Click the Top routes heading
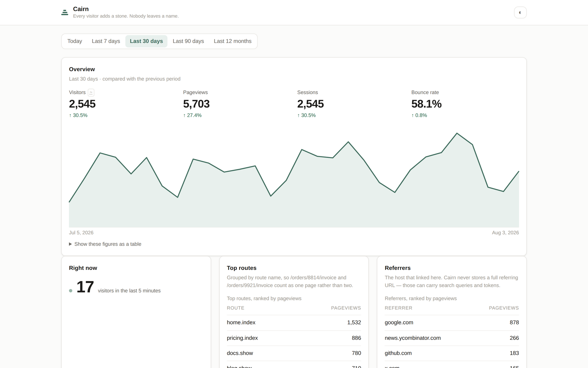This screenshot has width=588, height=368. pos(242,268)
